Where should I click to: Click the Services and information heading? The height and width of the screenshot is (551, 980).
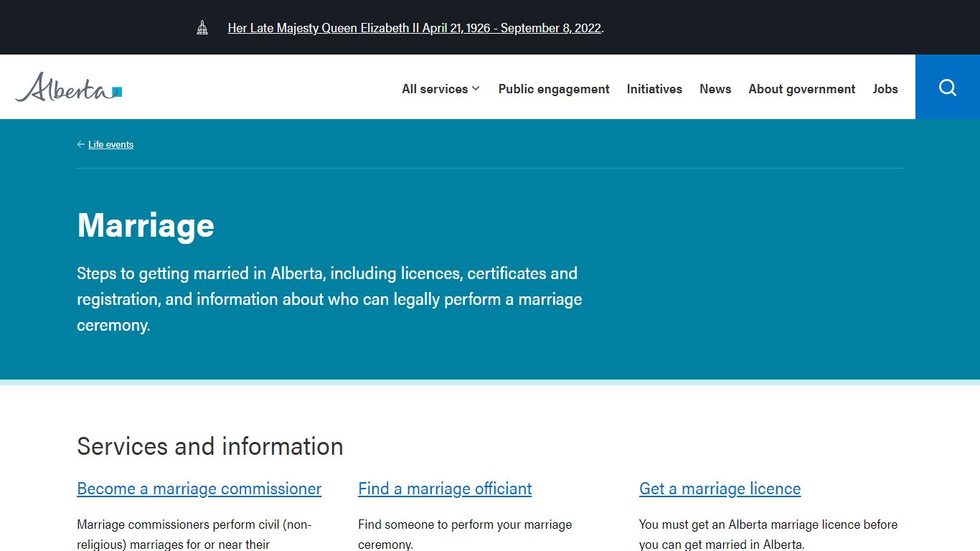(x=210, y=446)
